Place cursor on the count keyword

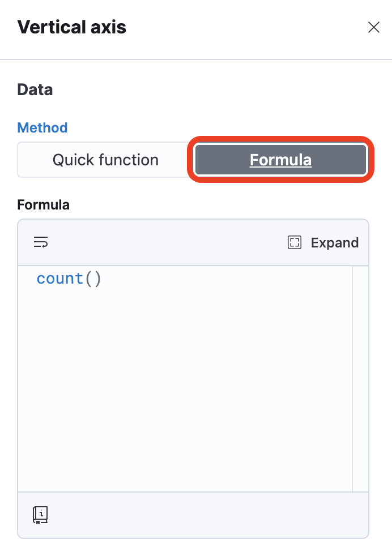coord(59,279)
